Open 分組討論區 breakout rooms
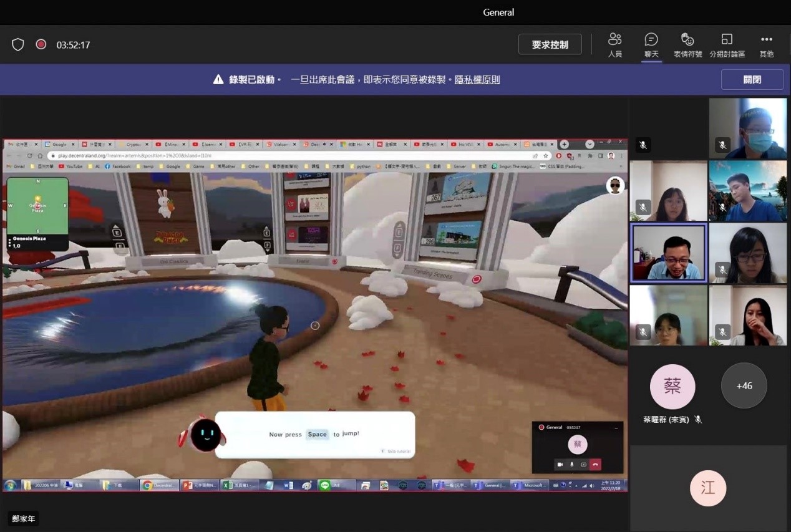Viewport: 791px width, 532px height. point(727,45)
